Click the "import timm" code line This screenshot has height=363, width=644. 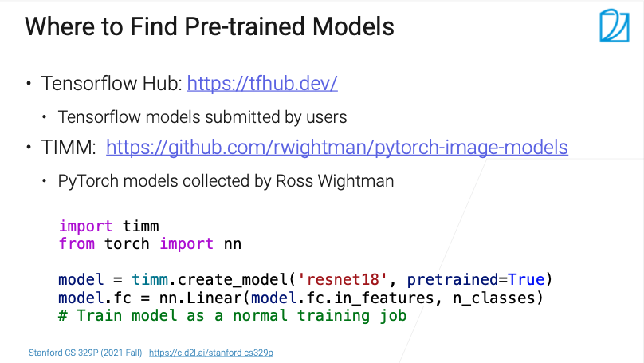pos(108,226)
